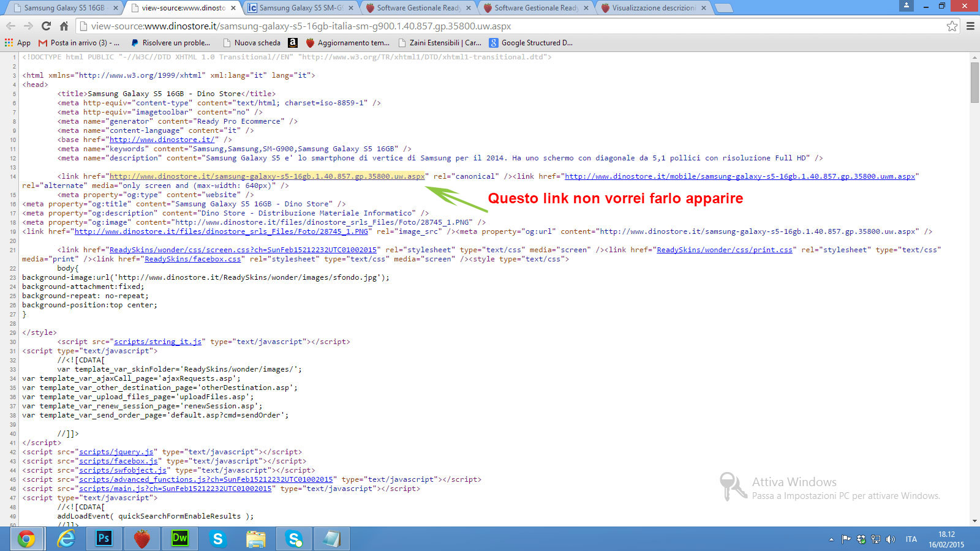Open the 'scripts/jquery.js' link
The height and width of the screenshot is (551, 980).
pyautogui.click(x=116, y=452)
